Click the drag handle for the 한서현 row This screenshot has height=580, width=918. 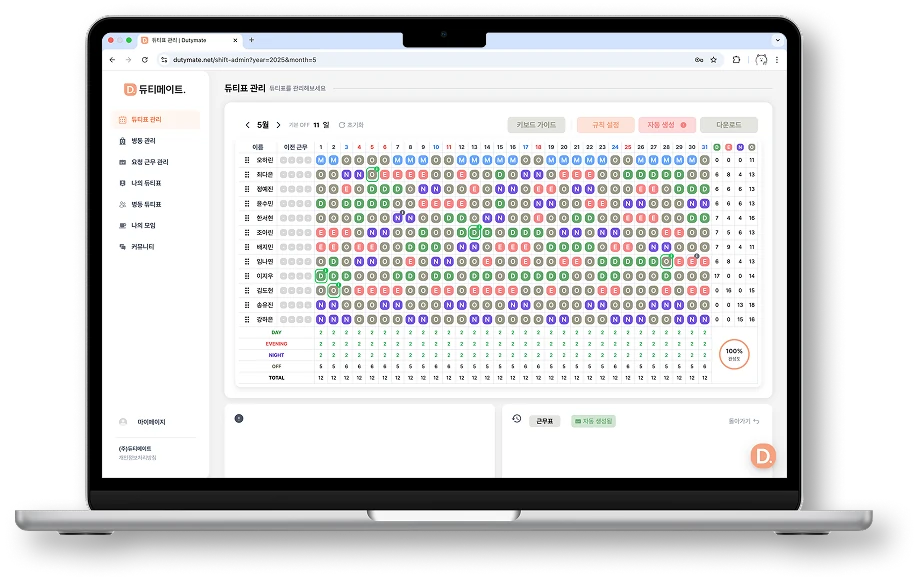pos(246,218)
